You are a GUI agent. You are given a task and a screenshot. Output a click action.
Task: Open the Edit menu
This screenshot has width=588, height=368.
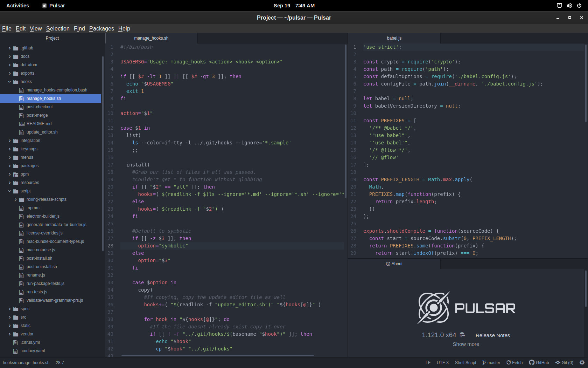pos(21,28)
